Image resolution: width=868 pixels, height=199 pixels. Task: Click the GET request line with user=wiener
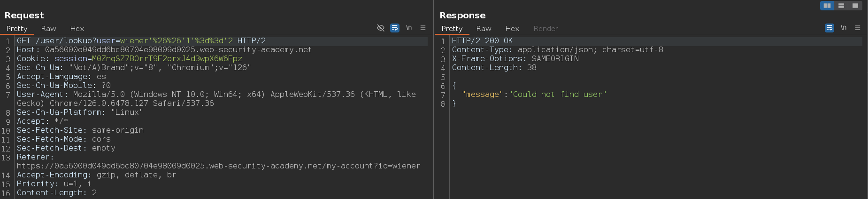(141, 41)
